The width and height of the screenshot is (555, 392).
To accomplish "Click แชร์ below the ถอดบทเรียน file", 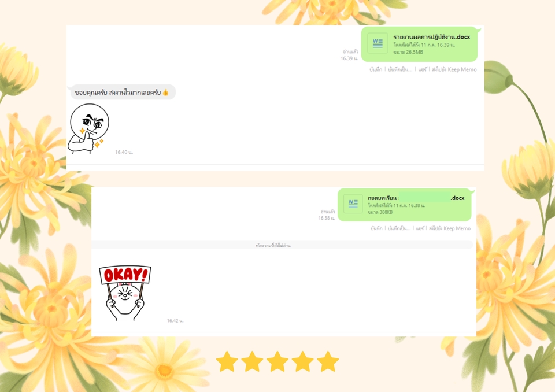I will click(420, 228).
